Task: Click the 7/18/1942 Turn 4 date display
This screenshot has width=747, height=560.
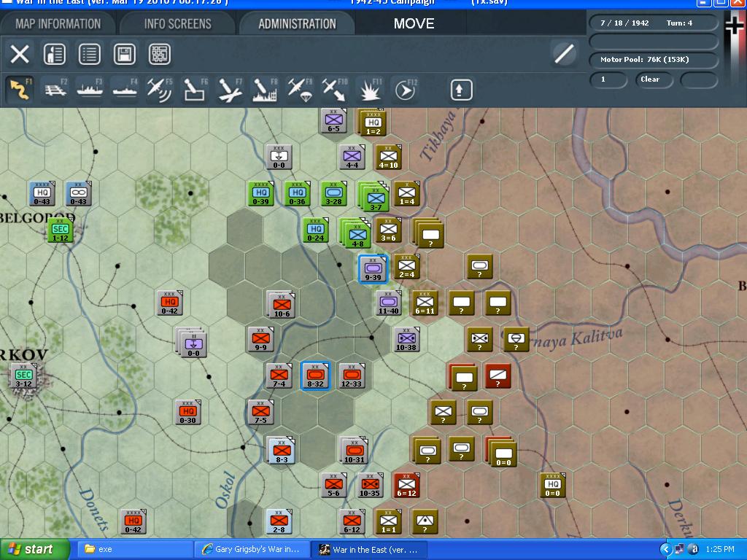Action: (654, 23)
